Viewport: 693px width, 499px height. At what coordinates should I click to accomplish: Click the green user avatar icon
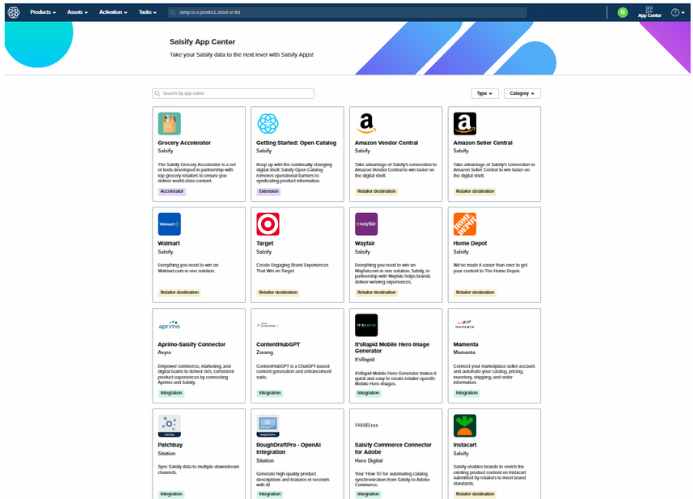click(x=623, y=12)
